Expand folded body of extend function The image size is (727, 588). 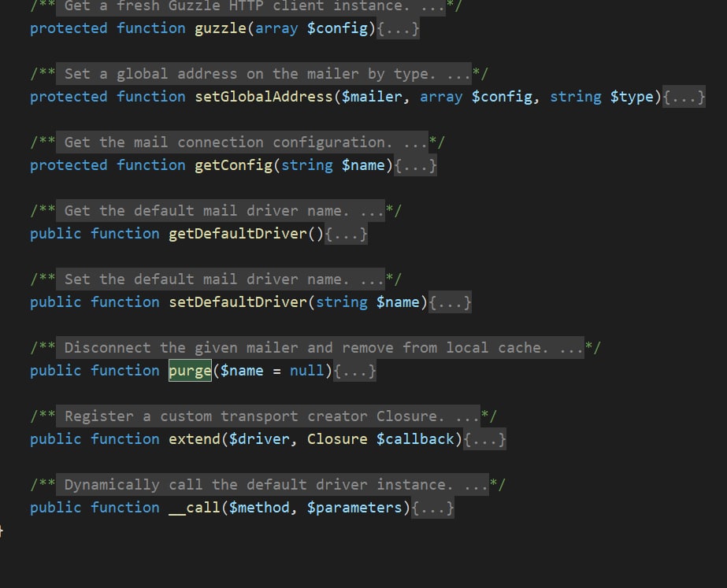point(484,439)
